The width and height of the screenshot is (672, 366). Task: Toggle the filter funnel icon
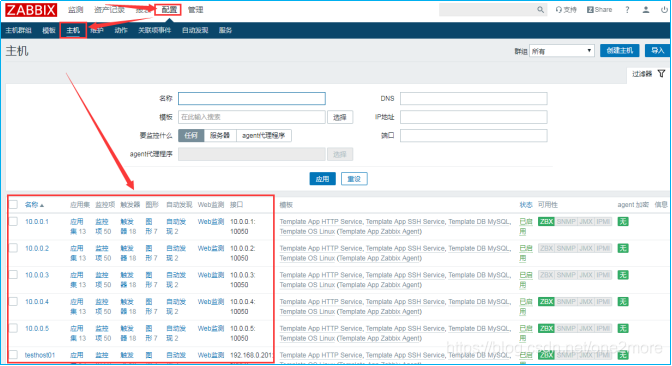[661, 74]
